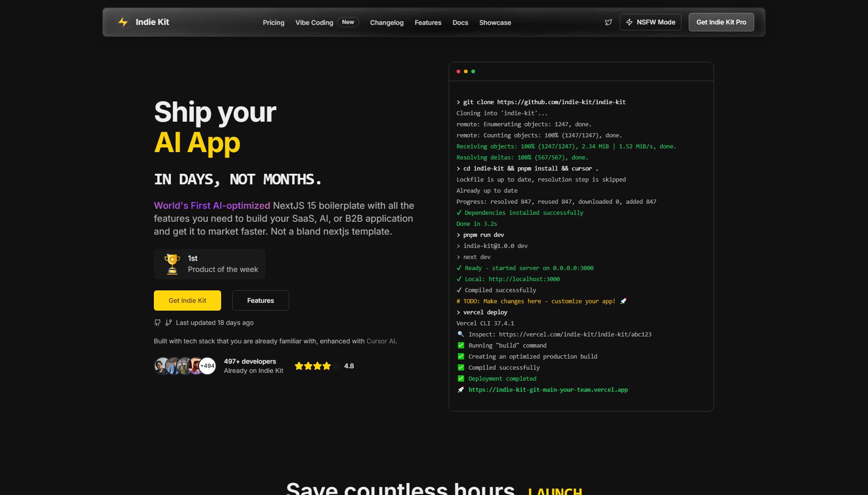
Task: Click the GitHub icon beside Last updated
Action: coord(157,323)
